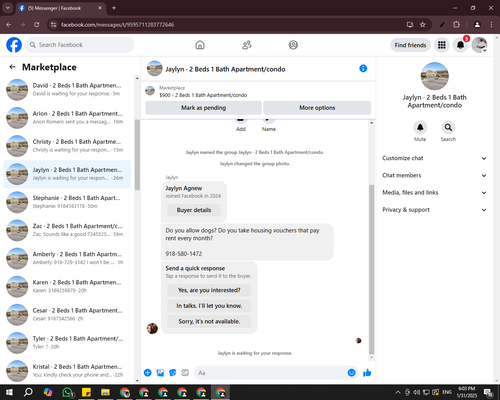Image resolution: width=500 pixels, height=400 pixels.
Task: Choose a sticker from composer
Action: coord(173,373)
